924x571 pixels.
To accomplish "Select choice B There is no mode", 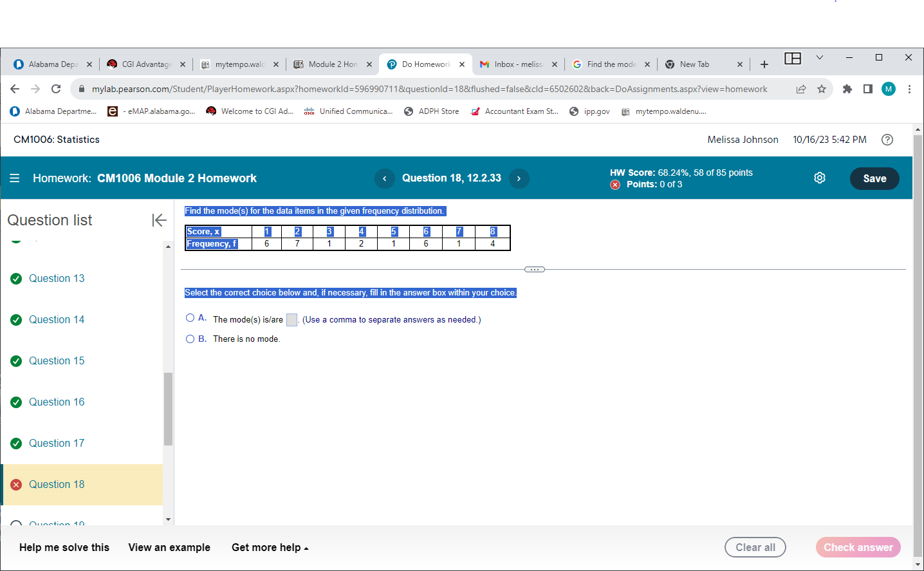I will pyautogui.click(x=190, y=339).
